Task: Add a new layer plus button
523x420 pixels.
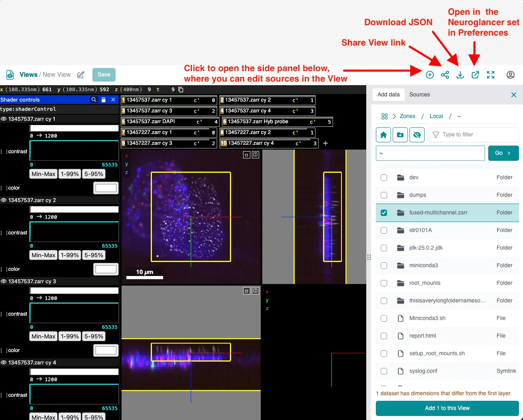Action: pyautogui.click(x=325, y=143)
